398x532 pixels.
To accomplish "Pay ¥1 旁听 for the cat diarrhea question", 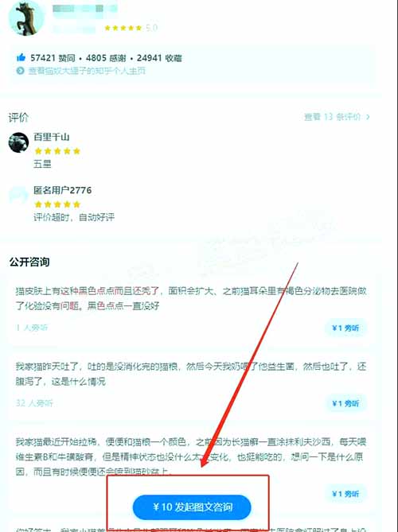I will [345, 494].
